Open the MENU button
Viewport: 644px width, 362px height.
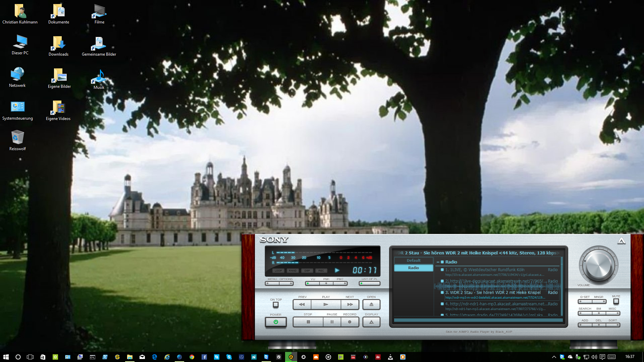click(x=272, y=284)
